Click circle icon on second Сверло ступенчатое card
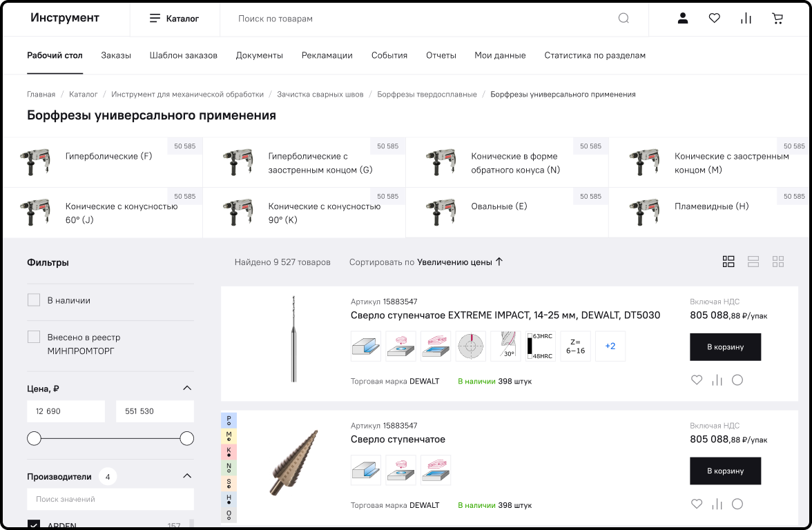Screen dimensions: 812x530 737,504
